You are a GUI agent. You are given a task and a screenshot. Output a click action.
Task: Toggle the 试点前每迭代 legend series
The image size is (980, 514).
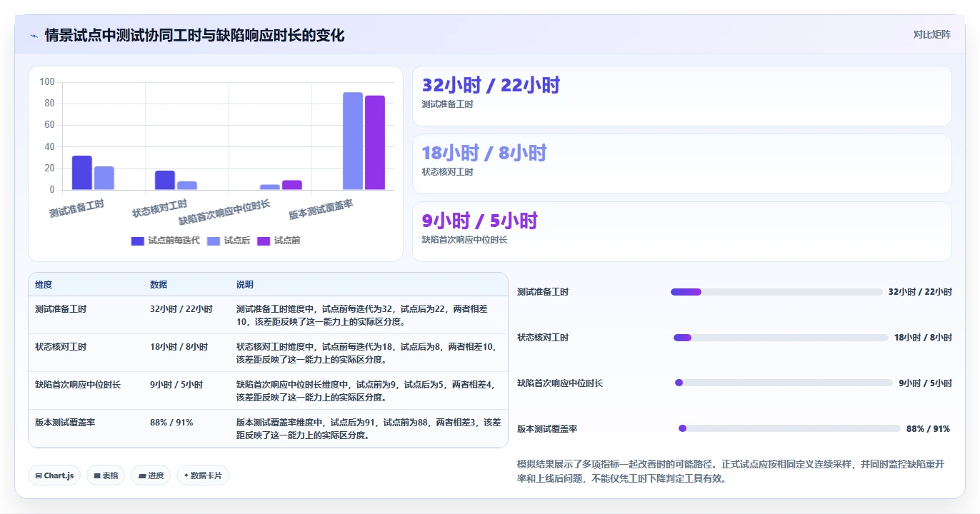[x=165, y=241]
